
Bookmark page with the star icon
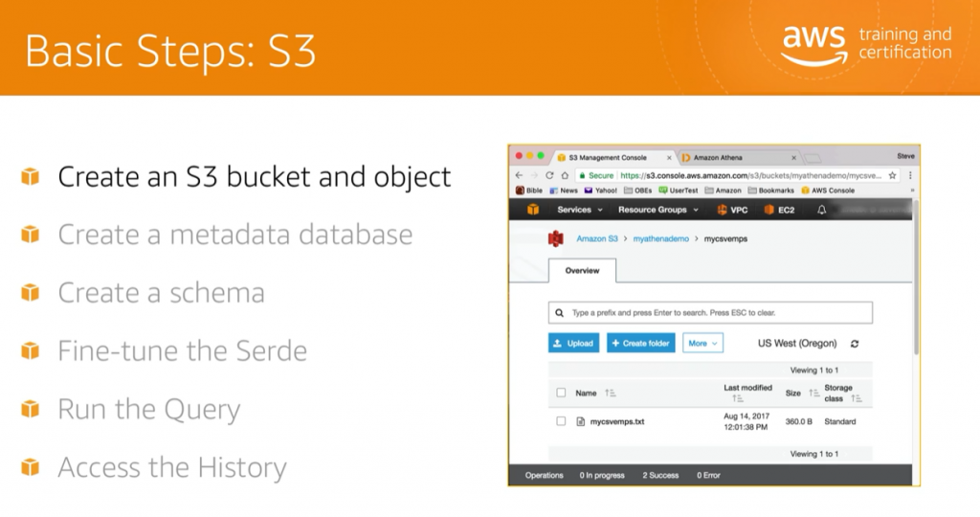(x=893, y=176)
